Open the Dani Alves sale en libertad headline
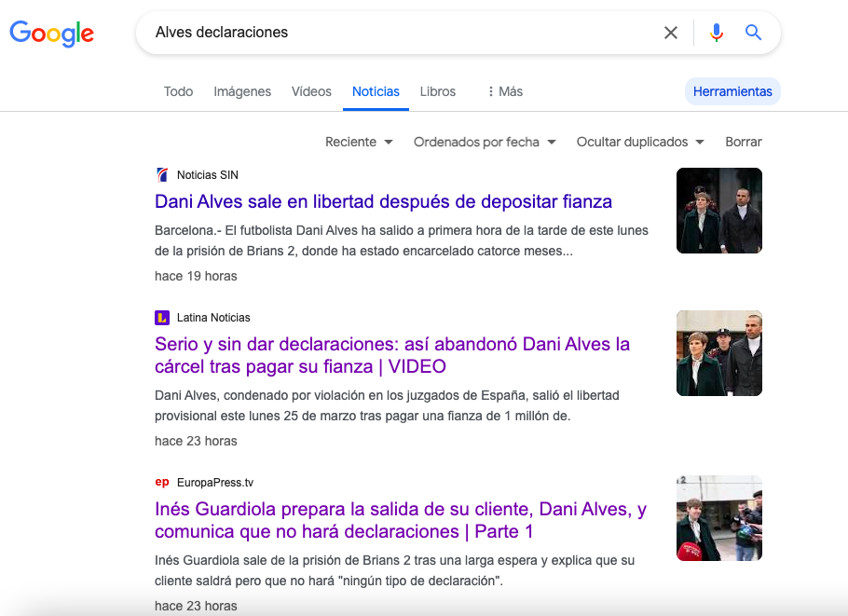The width and height of the screenshot is (848, 616). pyautogui.click(x=383, y=201)
